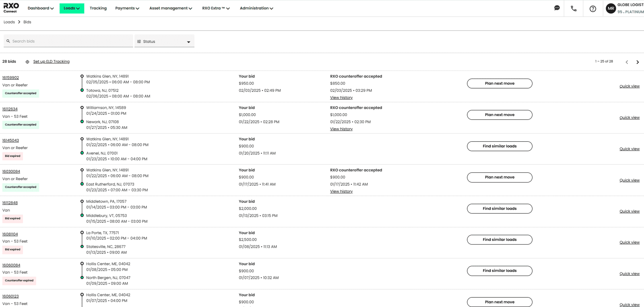Open the Loads menu
The height and width of the screenshot is (307, 644).
pos(72,8)
